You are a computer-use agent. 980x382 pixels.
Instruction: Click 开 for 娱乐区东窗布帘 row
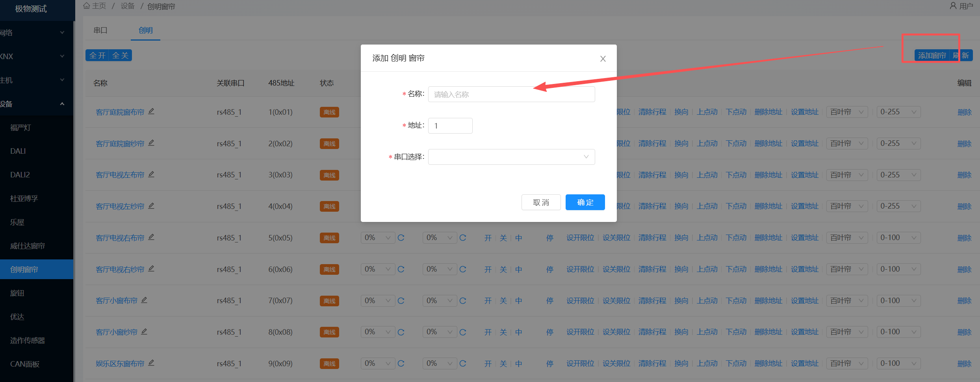(488, 363)
